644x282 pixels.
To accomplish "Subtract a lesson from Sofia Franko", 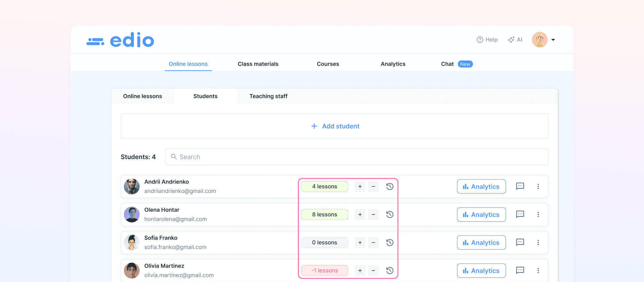I will 373,242.
